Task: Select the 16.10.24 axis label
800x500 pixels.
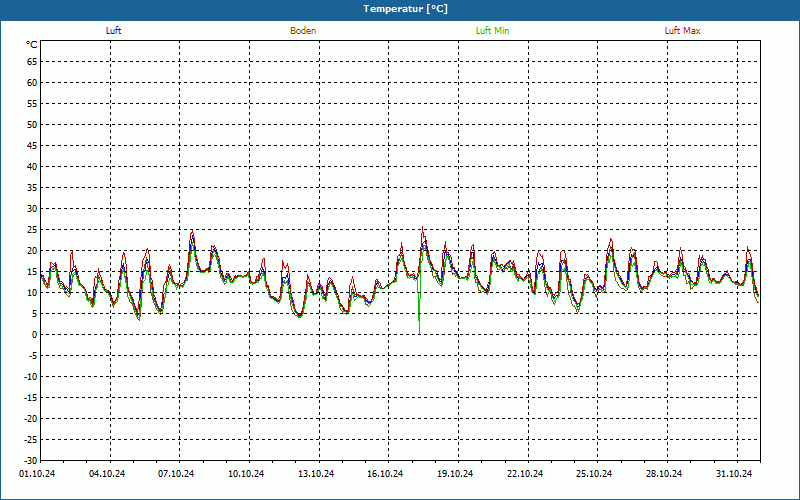Action: (385, 474)
